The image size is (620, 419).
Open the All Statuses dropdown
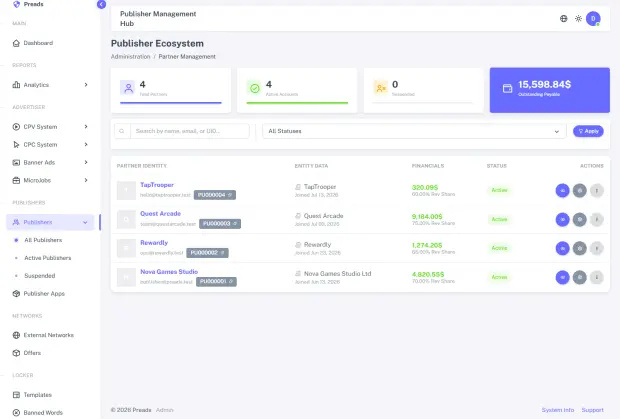[x=414, y=131]
